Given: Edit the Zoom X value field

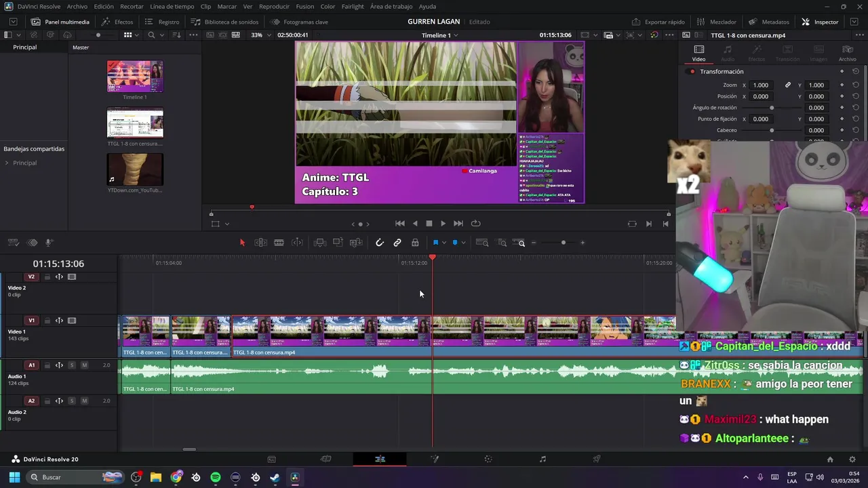Looking at the screenshot, I should [x=761, y=85].
